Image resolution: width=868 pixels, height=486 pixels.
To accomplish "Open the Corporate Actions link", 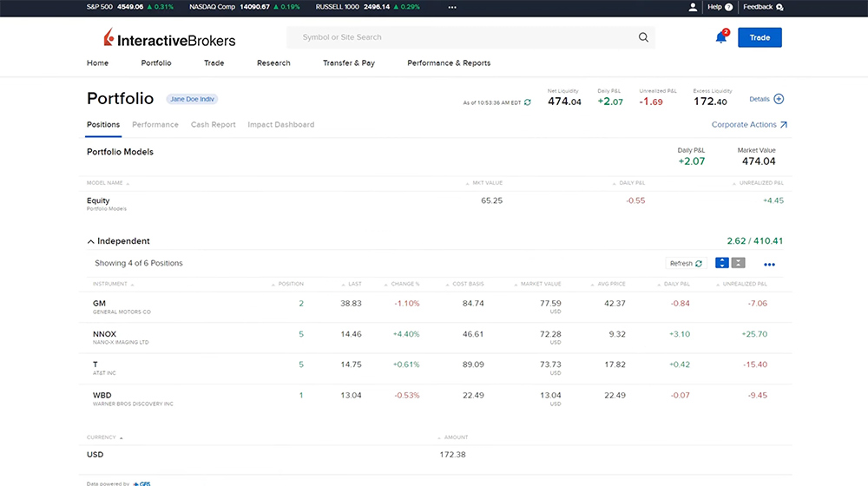I will click(749, 125).
